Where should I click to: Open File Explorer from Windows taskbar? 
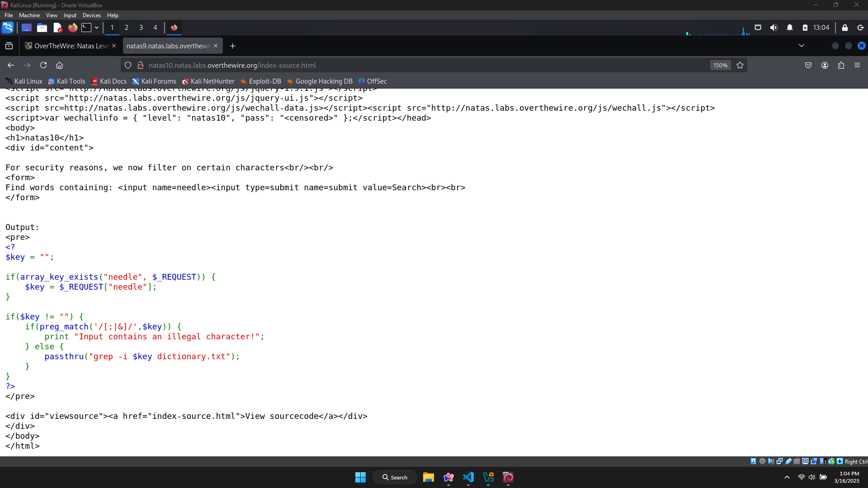(429, 477)
